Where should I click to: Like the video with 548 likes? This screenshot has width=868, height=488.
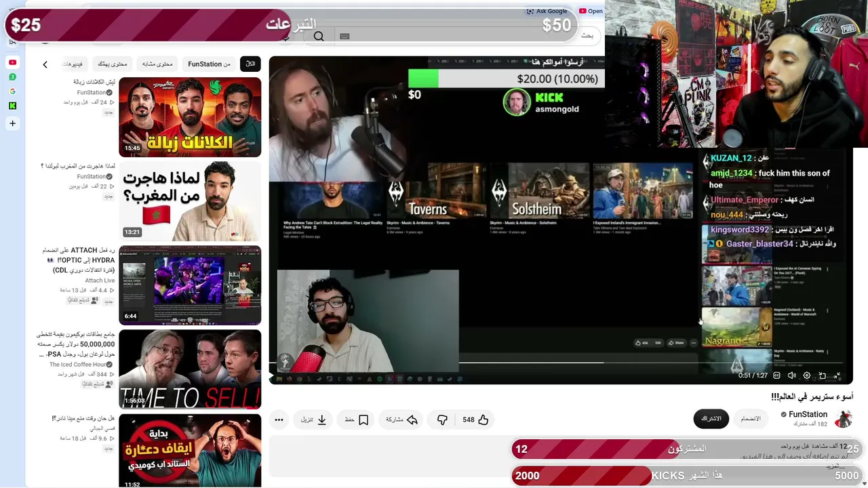point(475,420)
